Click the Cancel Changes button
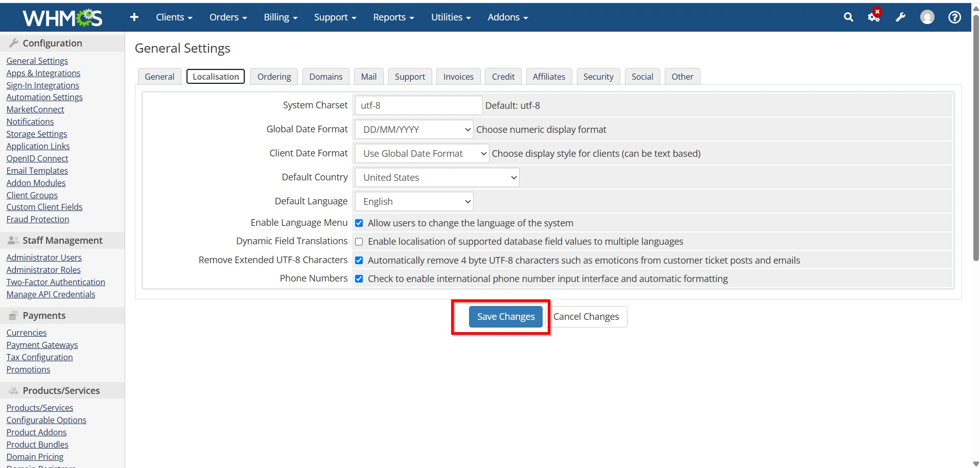 coord(586,317)
